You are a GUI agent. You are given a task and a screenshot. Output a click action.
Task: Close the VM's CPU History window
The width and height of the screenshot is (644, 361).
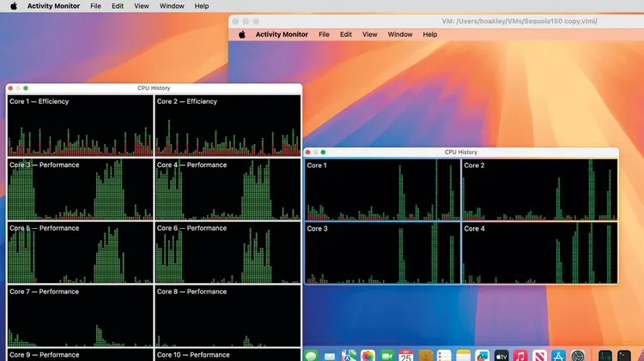point(307,152)
